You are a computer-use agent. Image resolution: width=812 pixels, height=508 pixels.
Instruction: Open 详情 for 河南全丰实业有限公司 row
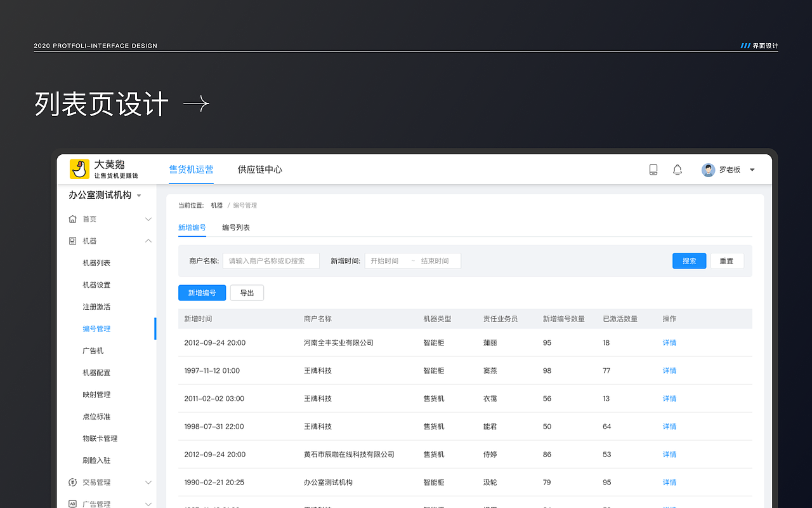pos(669,343)
